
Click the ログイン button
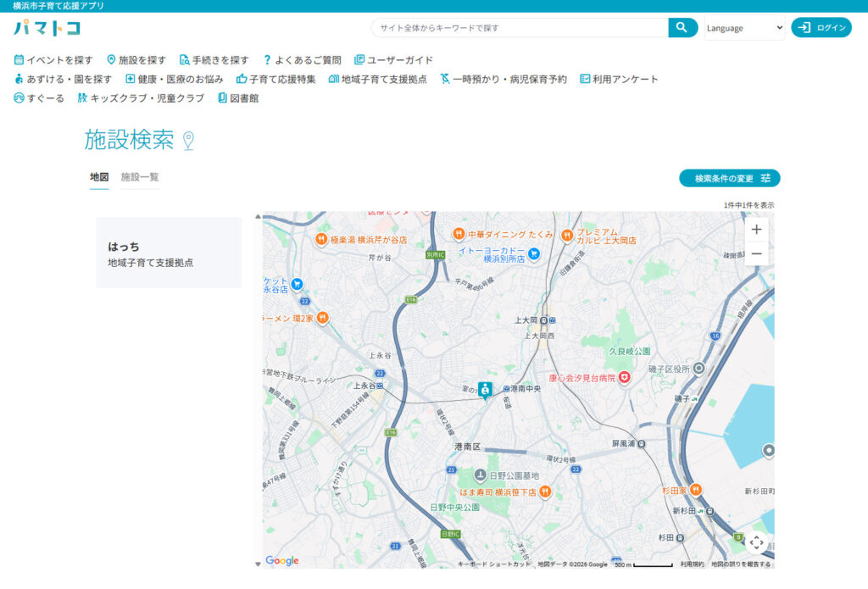point(821,28)
